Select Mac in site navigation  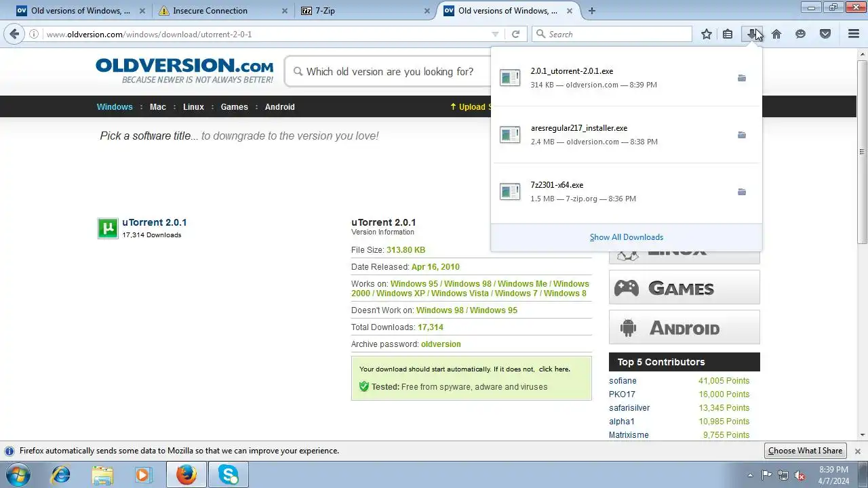pyautogui.click(x=158, y=107)
